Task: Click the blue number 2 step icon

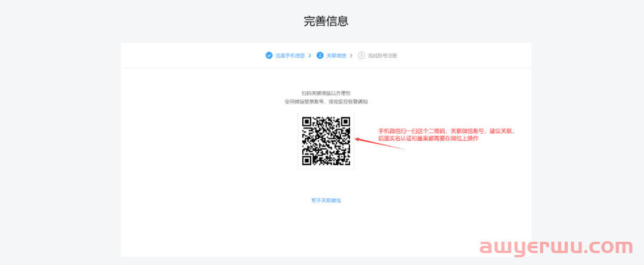Action: [x=320, y=56]
